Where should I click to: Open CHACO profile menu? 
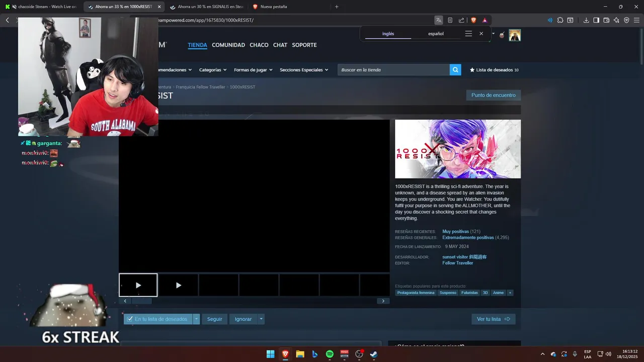click(x=259, y=45)
